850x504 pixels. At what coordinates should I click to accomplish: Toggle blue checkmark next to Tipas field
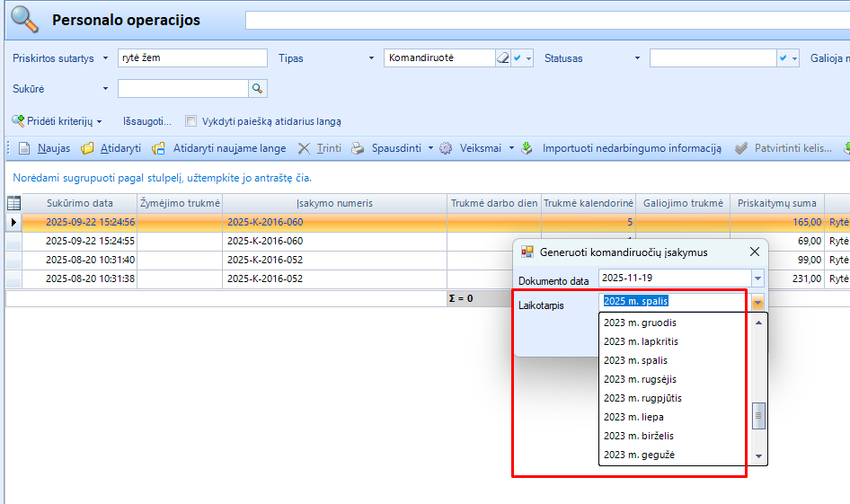point(518,58)
